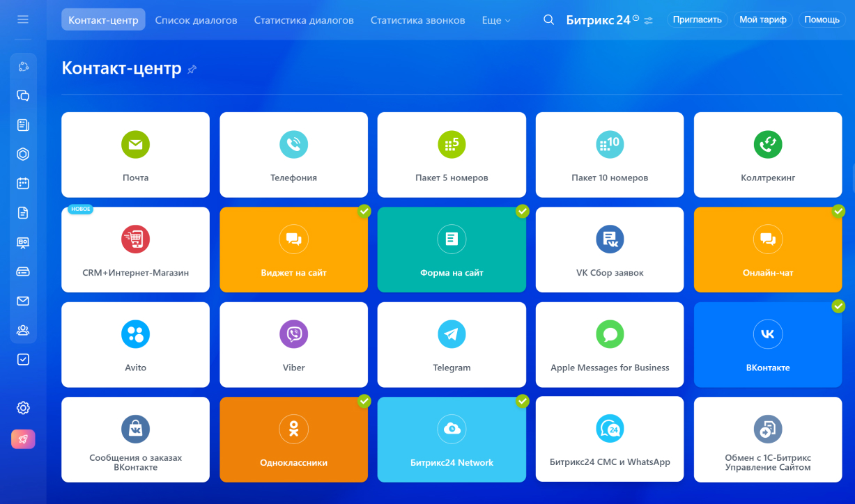Open the documents page icon in sidebar
The width and height of the screenshot is (855, 504).
pos(23,213)
